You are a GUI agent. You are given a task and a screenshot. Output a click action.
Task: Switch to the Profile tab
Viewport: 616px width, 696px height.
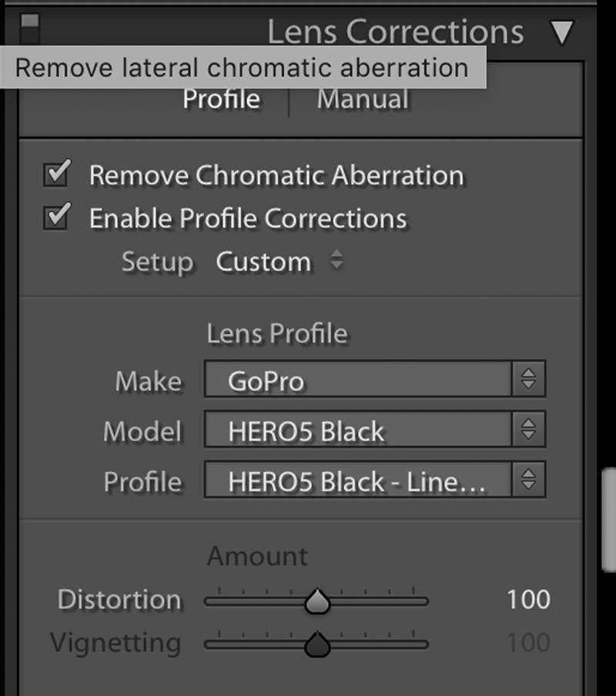point(222,99)
